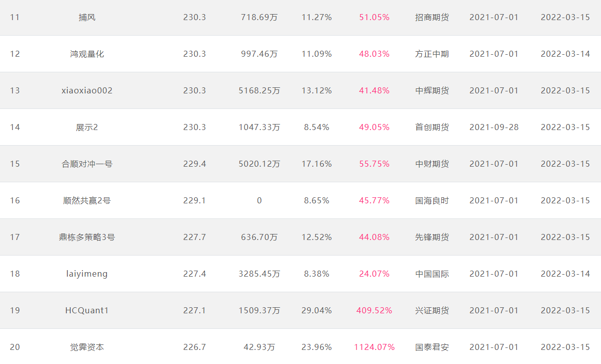Select the xiaoxiao002 account name
Screen dimensions: 601x364
coord(87,90)
